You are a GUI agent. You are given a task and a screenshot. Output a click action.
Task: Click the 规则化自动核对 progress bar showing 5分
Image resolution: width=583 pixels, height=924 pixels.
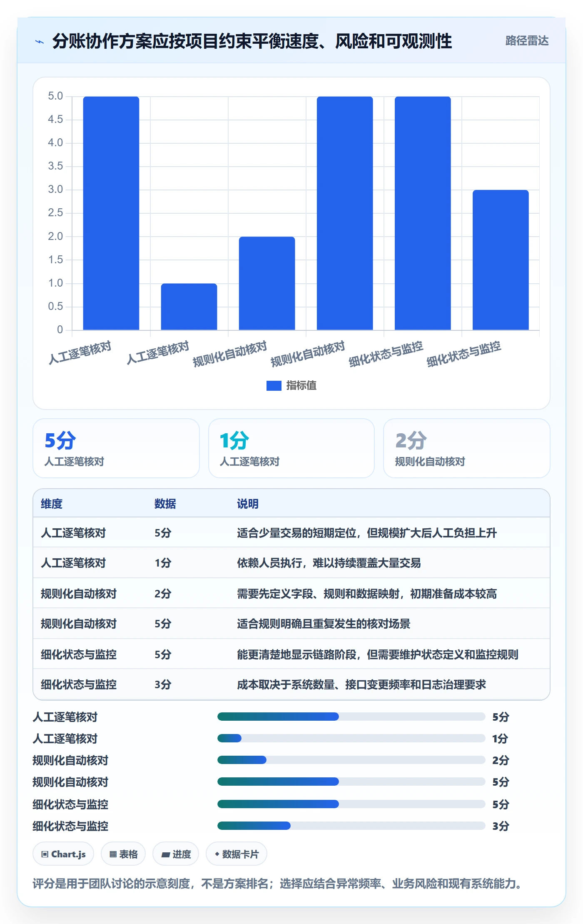[351, 782]
